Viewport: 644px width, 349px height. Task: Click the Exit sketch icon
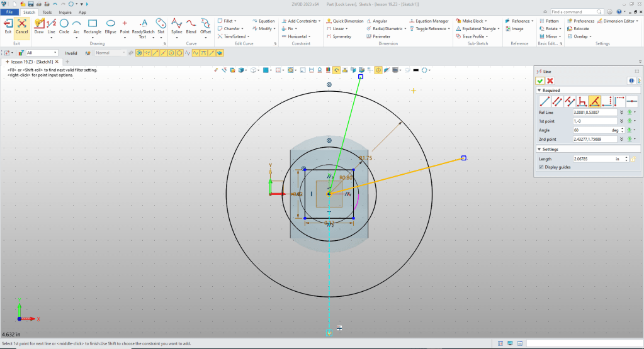8,25
